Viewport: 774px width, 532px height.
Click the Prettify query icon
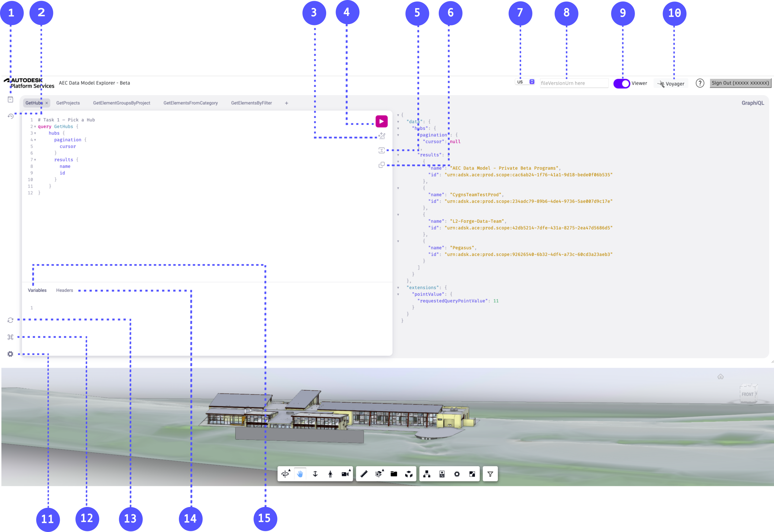click(x=382, y=136)
